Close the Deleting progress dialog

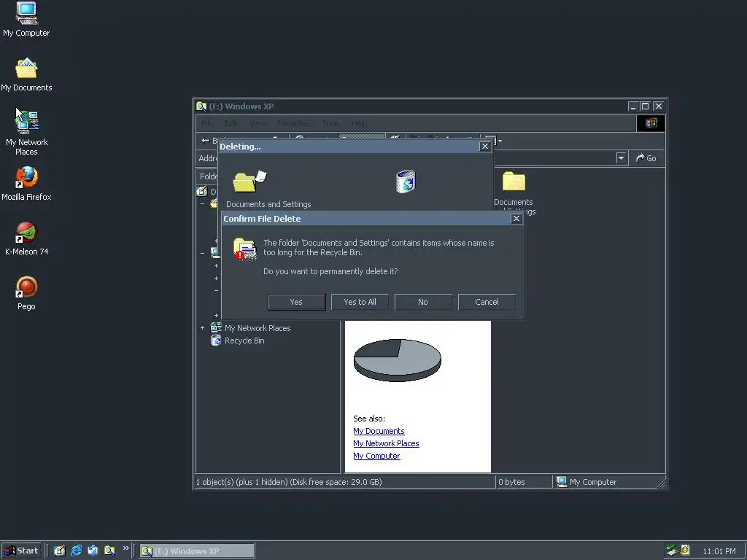tap(485, 146)
